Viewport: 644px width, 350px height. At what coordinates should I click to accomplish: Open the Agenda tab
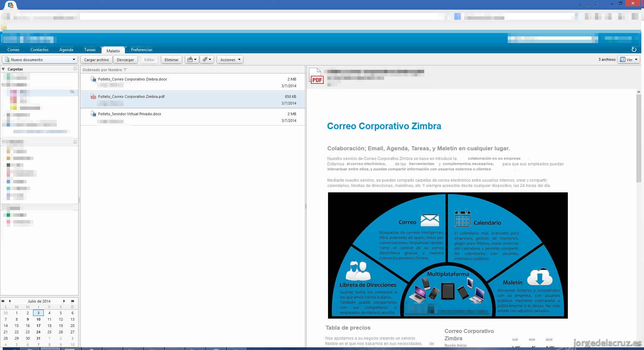(66, 50)
